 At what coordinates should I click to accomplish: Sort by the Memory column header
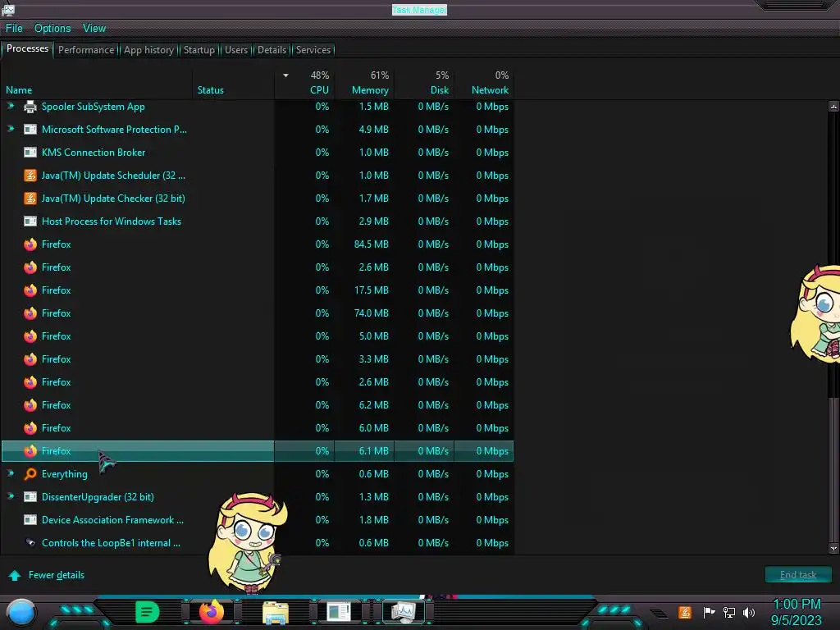point(364,84)
